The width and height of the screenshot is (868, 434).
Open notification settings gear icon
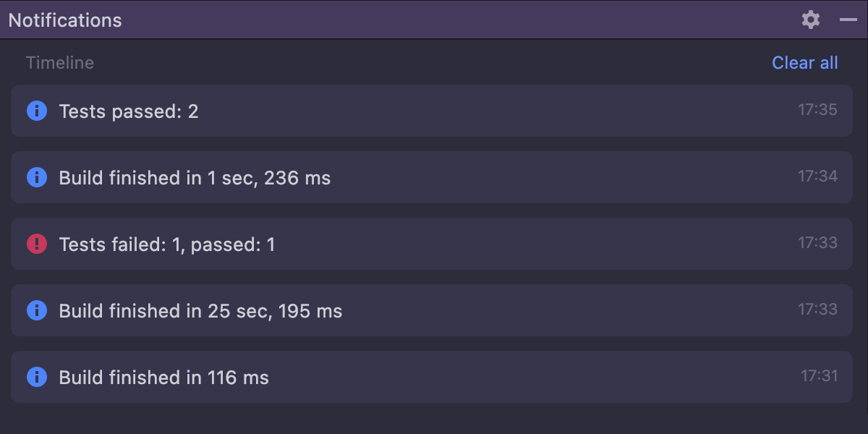811,20
